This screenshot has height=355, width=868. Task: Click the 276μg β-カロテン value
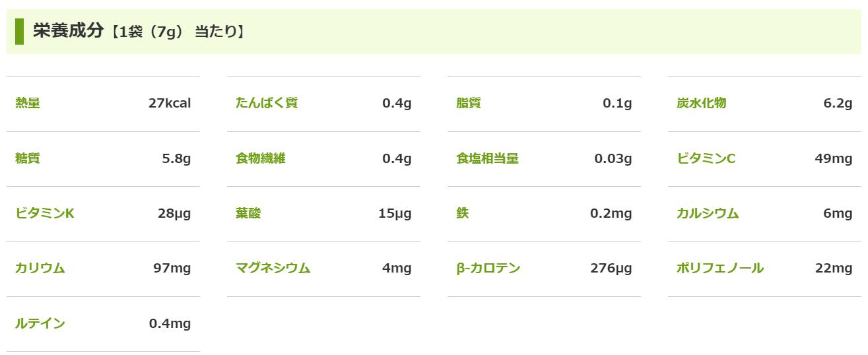[x=611, y=268]
